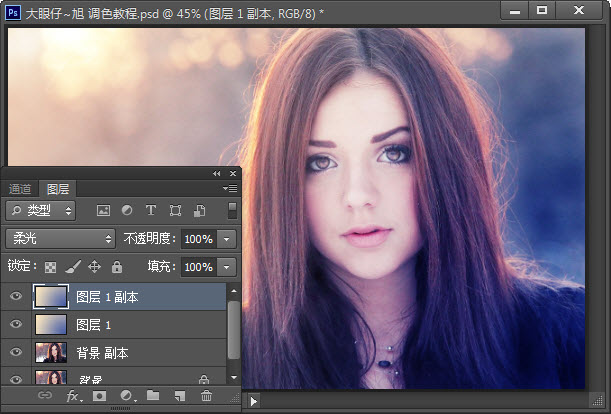Click the type layer filter icon
The width and height of the screenshot is (611, 414).
coord(151,211)
